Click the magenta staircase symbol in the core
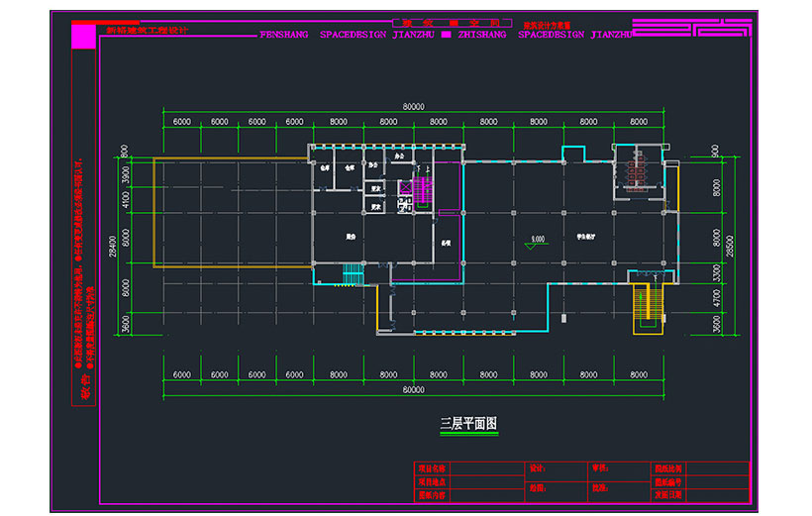 pos(422,190)
